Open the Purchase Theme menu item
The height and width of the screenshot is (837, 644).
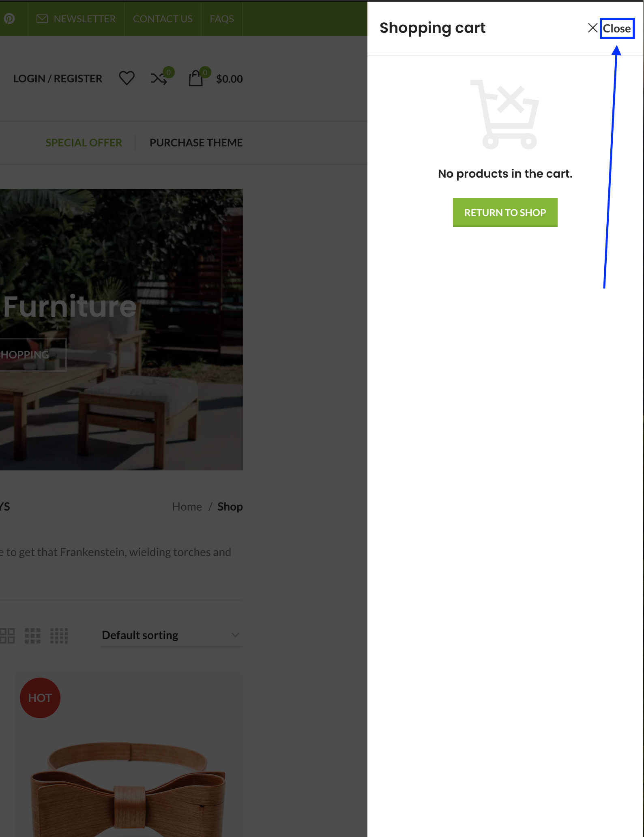point(196,143)
